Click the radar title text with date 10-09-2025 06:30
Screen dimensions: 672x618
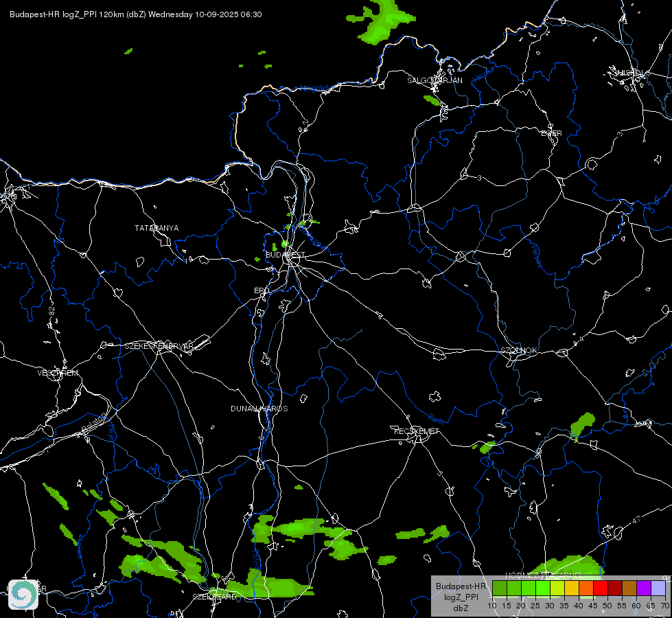click(x=135, y=14)
